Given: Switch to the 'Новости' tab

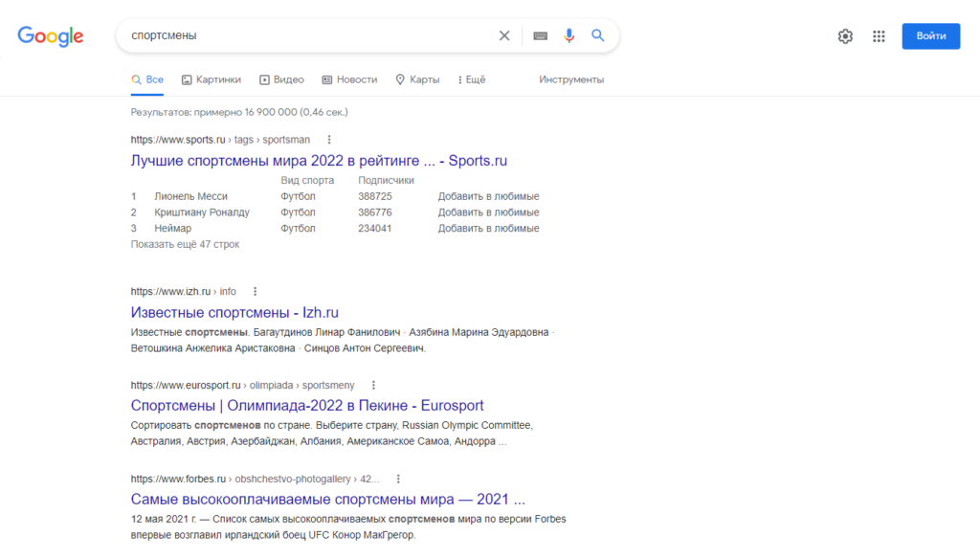Looking at the screenshot, I should click(349, 79).
